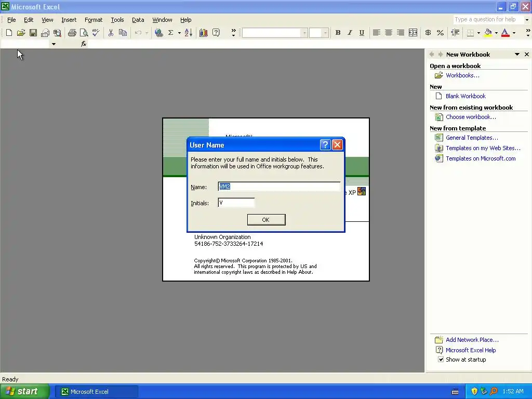Viewport: 532px width, 399px height.
Task: Expand the Undo history dropdown arrow
Action: coord(147,33)
